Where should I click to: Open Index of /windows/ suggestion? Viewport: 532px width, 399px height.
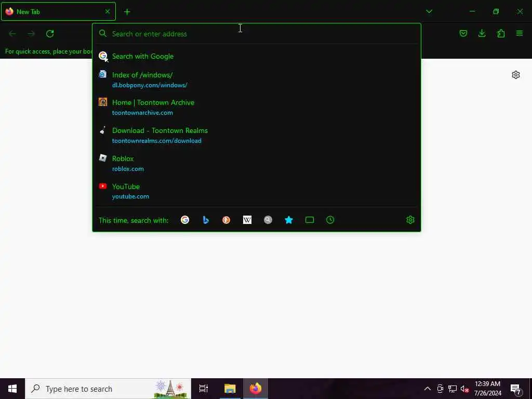[257, 79]
